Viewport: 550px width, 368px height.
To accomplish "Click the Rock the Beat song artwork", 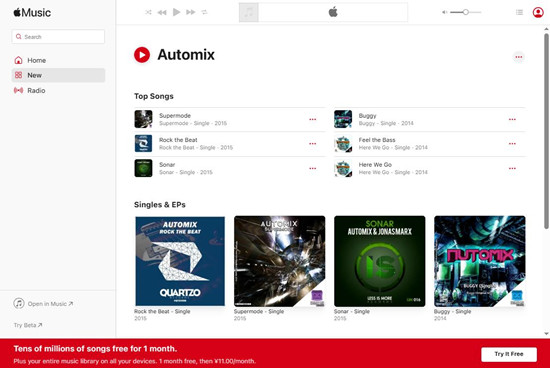I will [143, 143].
